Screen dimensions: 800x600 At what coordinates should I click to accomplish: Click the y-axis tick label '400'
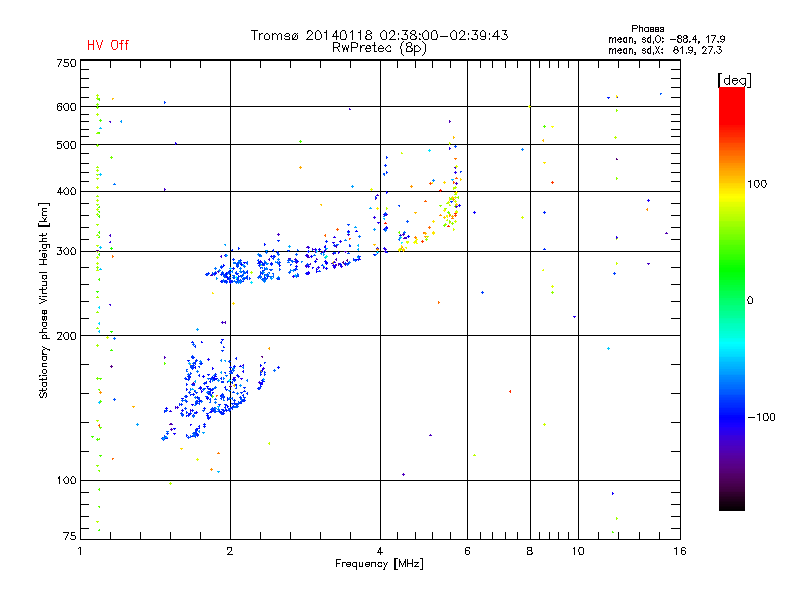pos(66,191)
